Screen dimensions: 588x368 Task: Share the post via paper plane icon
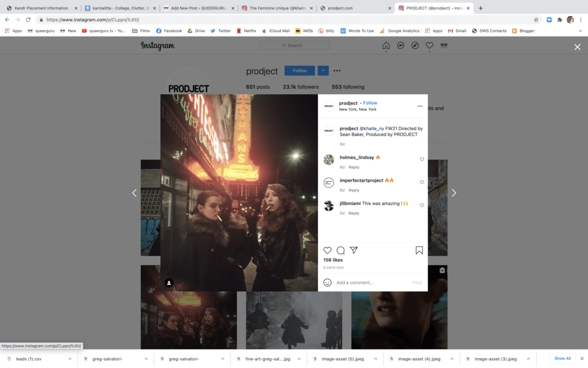[354, 250]
